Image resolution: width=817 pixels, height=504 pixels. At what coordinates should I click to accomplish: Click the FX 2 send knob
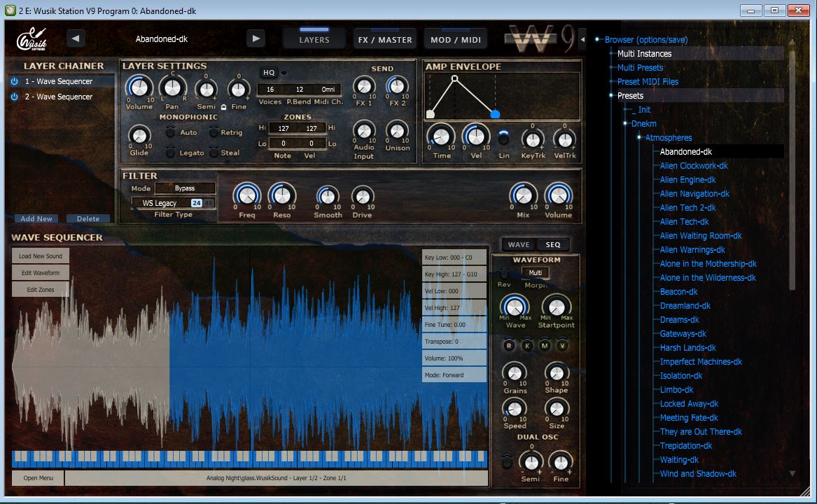tap(396, 86)
